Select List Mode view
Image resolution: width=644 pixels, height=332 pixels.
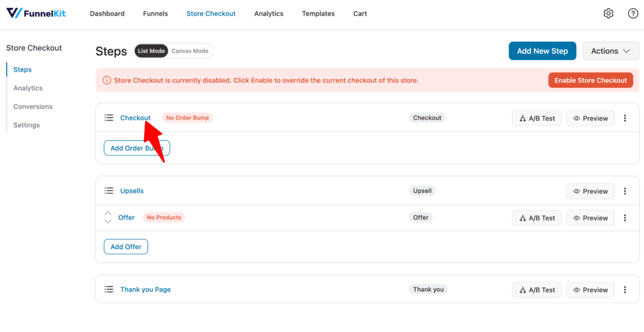click(151, 51)
